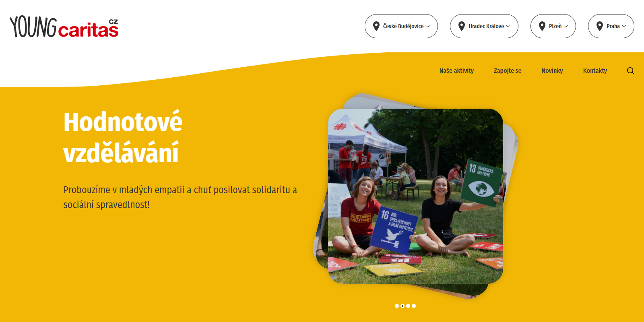Expand the České Budějovice dropdown chevron

[428, 26]
